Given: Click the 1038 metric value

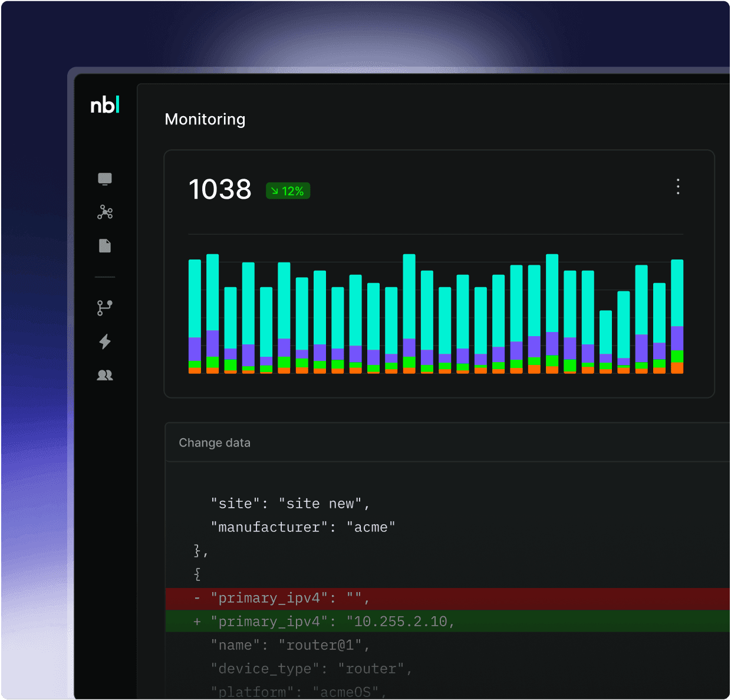Looking at the screenshot, I should [219, 189].
